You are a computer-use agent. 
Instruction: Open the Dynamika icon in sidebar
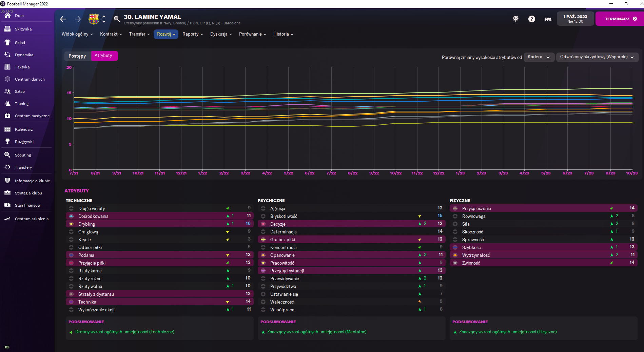[7, 55]
